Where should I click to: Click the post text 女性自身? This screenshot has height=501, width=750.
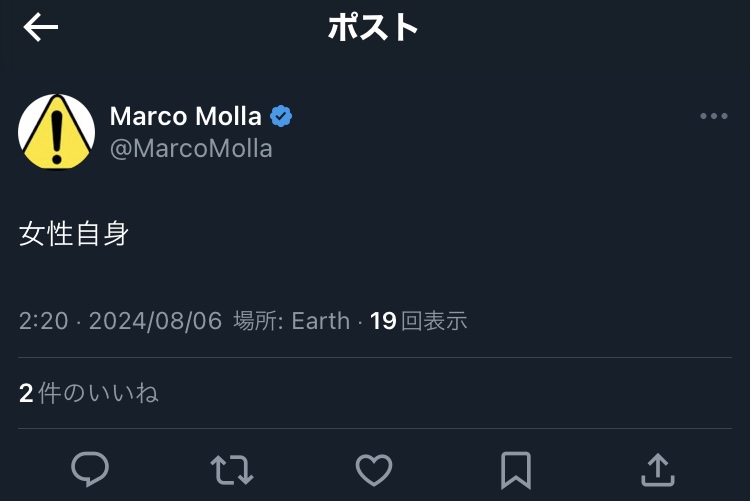[74, 235]
